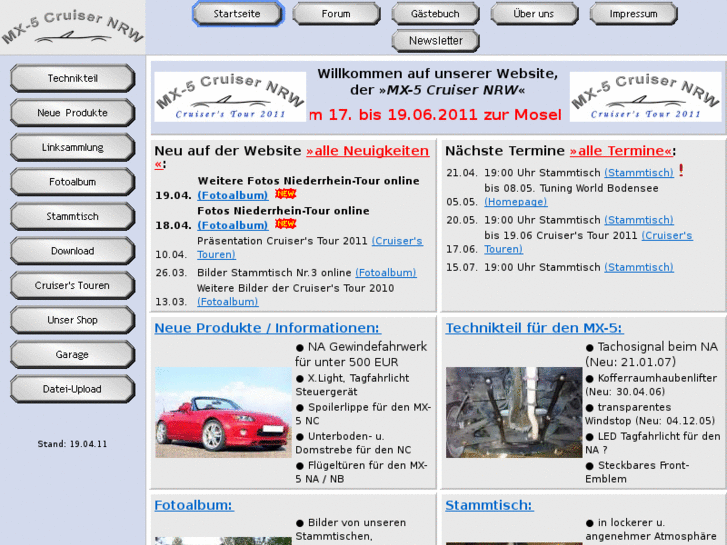Click 'Kofferraumhaubenlifter' list item
The image size is (727, 545).
tap(651, 385)
